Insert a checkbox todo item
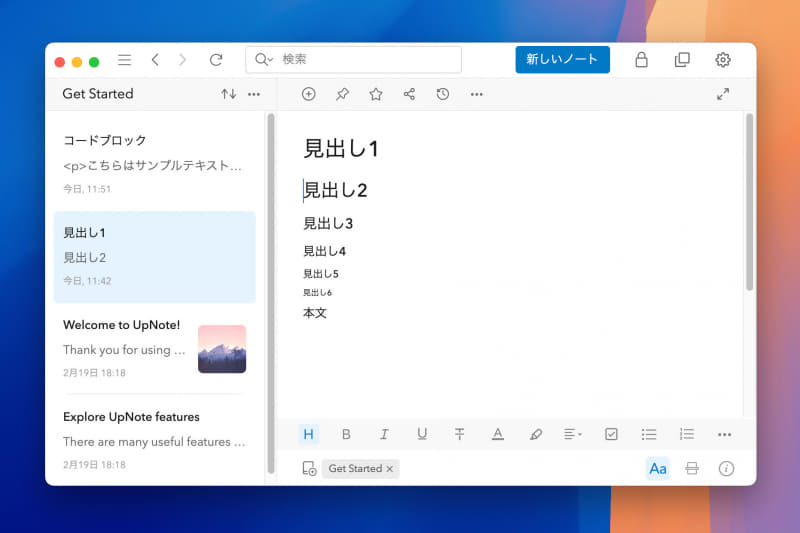800x533 pixels. pyautogui.click(x=611, y=434)
